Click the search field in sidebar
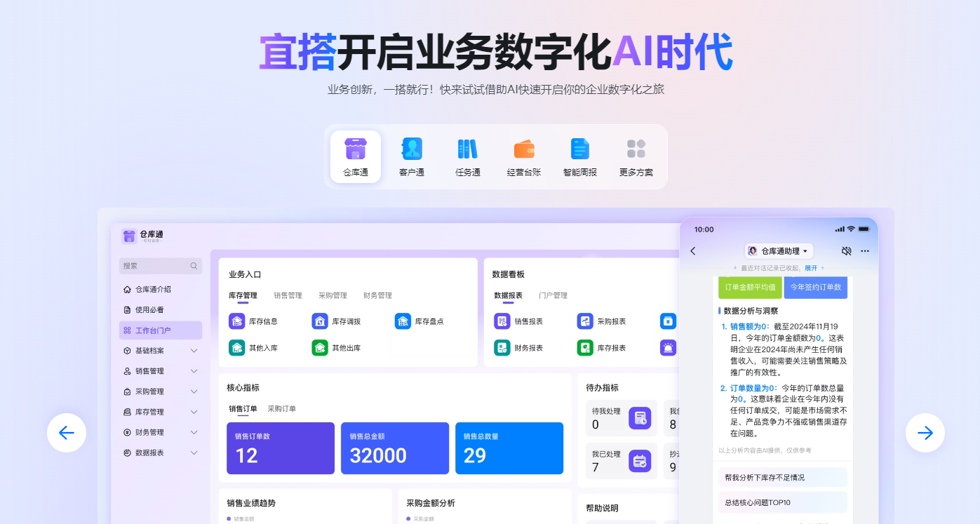 tap(161, 266)
